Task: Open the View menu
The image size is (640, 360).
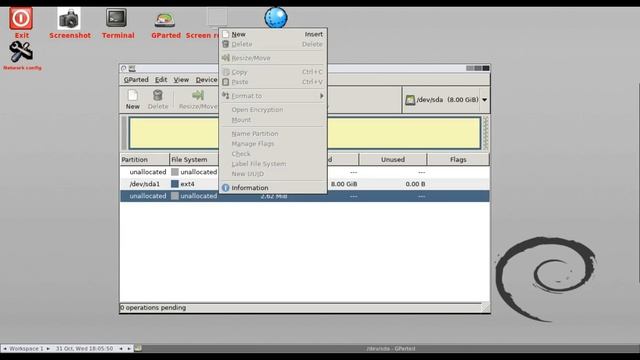Action: click(181, 80)
